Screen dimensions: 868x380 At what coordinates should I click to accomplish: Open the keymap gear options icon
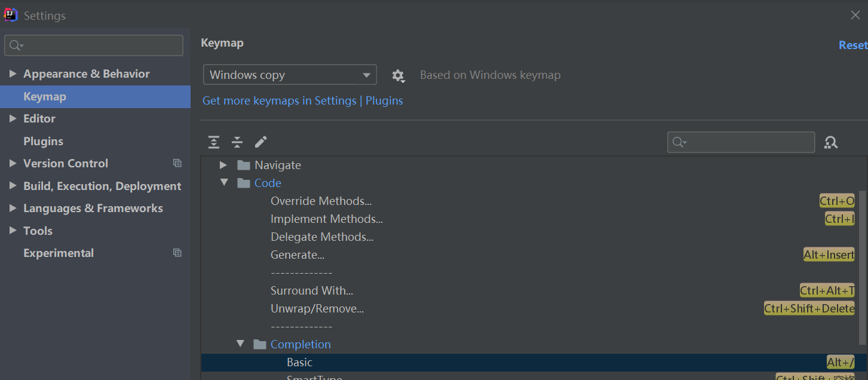(x=398, y=76)
